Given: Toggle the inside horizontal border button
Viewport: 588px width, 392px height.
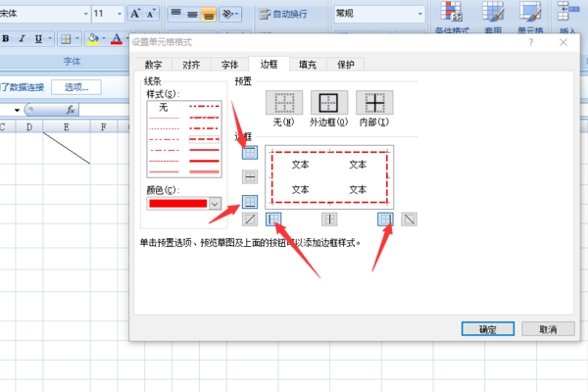Looking at the screenshot, I should pos(250,176).
